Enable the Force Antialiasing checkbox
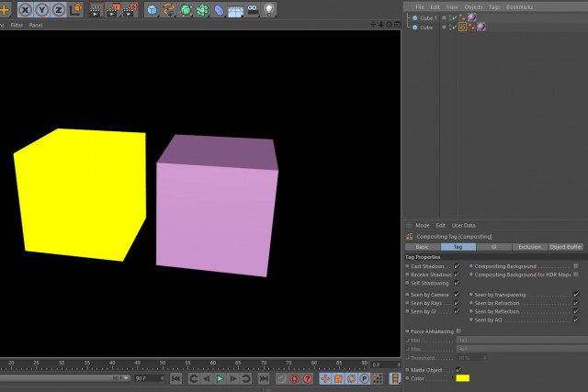588x392 pixels. [458, 331]
